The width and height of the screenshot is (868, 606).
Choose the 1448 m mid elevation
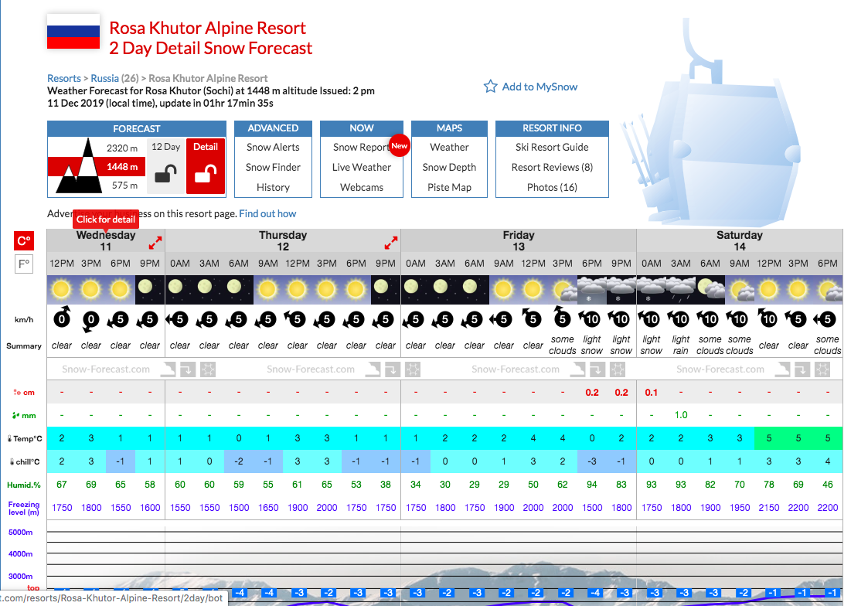[x=122, y=167]
